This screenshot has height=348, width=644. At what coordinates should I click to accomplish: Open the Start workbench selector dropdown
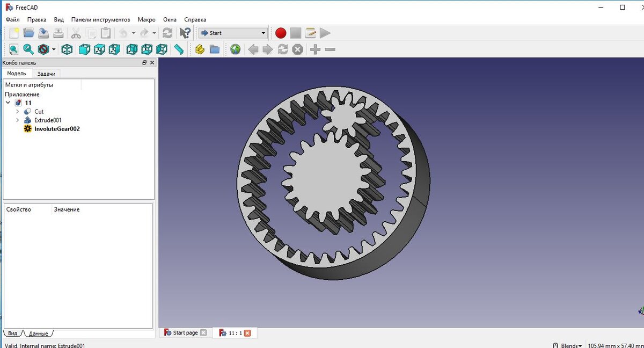point(233,33)
